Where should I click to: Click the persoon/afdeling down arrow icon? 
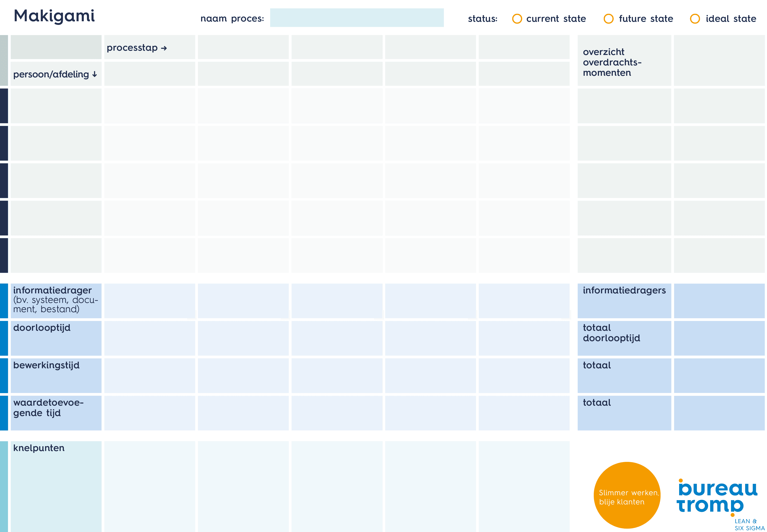(x=95, y=74)
